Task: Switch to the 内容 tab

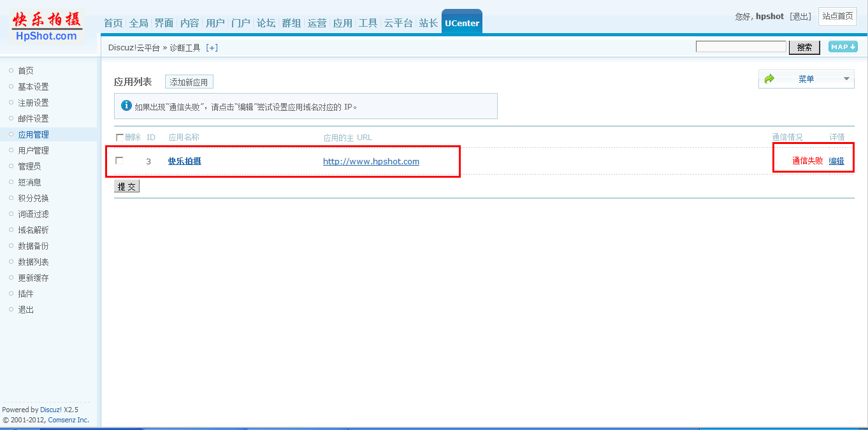Action: pos(189,23)
